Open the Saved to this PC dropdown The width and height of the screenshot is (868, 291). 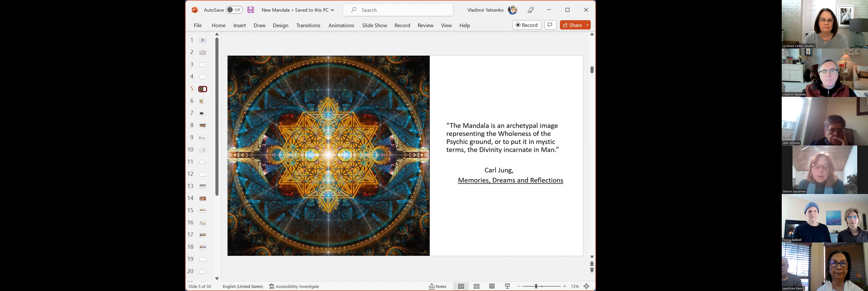pyautogui.click(x=332, y=10)
